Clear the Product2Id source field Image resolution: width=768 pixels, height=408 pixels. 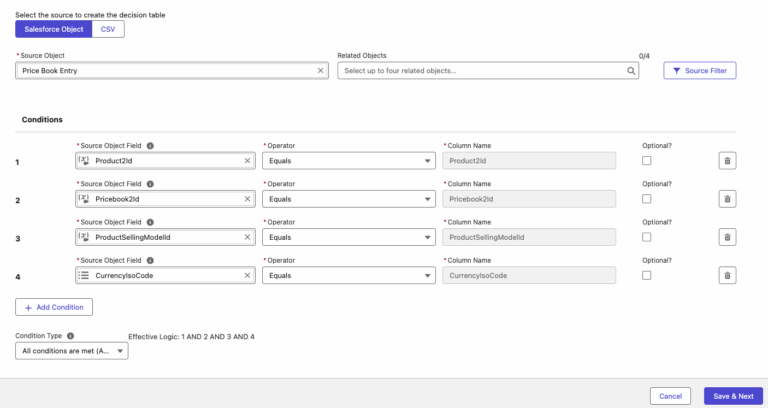[247, 161]
